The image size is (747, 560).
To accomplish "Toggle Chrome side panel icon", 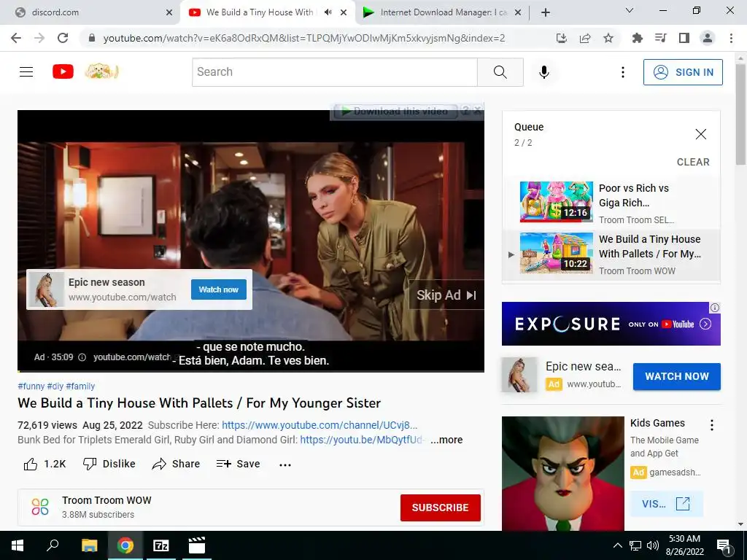I will 684,38.
